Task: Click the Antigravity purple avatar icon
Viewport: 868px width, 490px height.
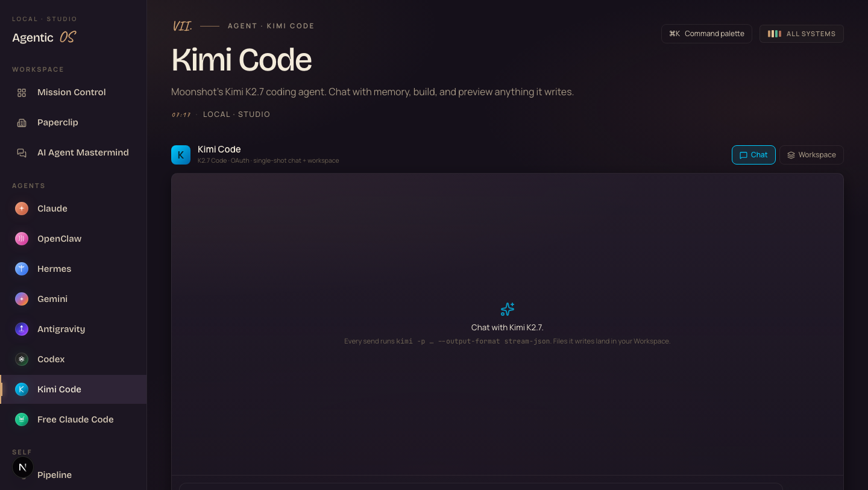Action: (x=22, y=329)
